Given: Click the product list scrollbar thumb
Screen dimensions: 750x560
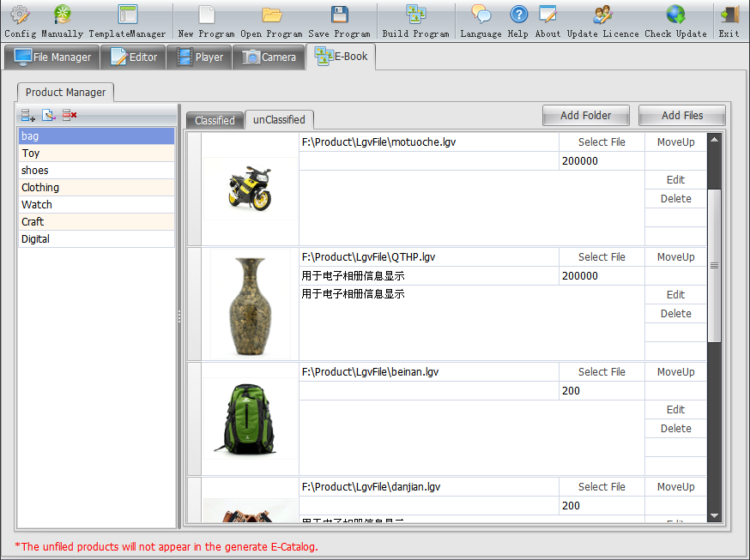Looking at the screenshot, I should tap(714, 265).
